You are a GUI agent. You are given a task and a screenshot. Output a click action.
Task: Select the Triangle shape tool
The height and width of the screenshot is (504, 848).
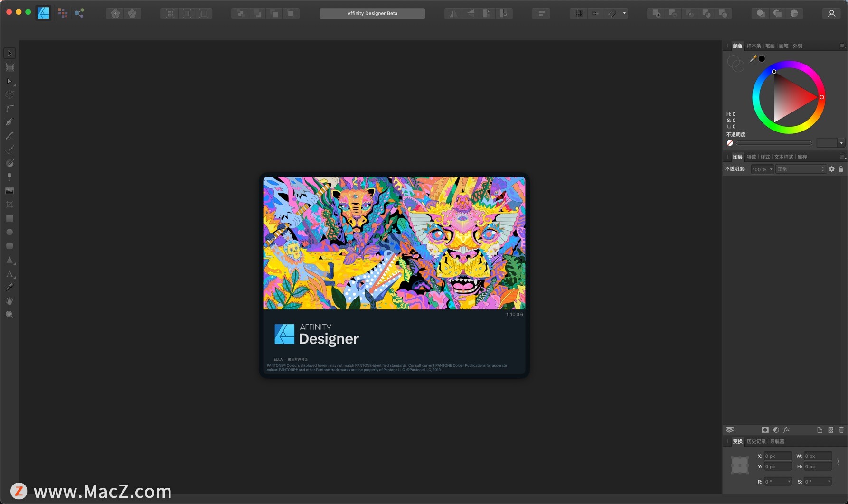[9, 260]
